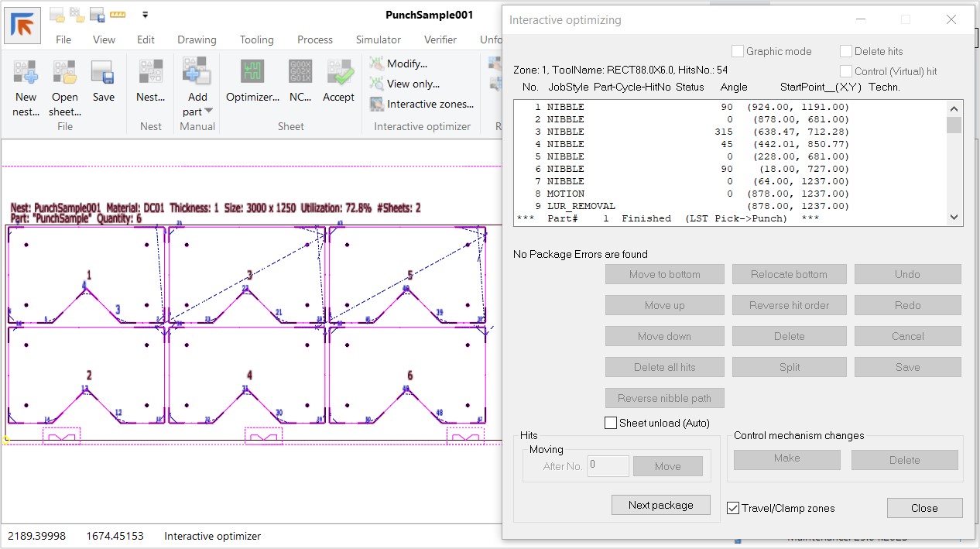Screen dimensions: 980x549
Task: Open the quick access toolbar customize dropdown
Action: pos(146,14)
